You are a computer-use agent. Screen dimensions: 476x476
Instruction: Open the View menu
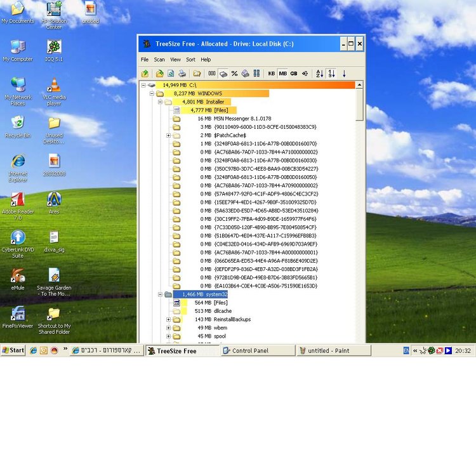click(175, 60)
